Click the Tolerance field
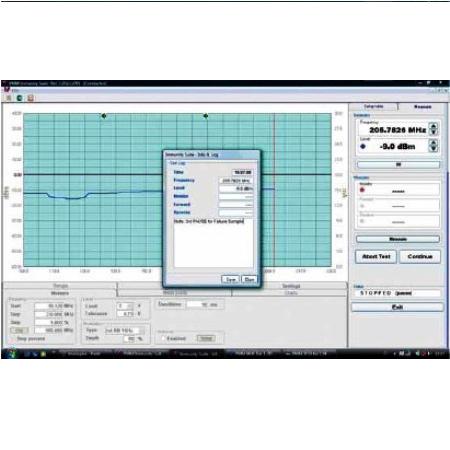Screen dimensions: 450x450 point(126,314)
